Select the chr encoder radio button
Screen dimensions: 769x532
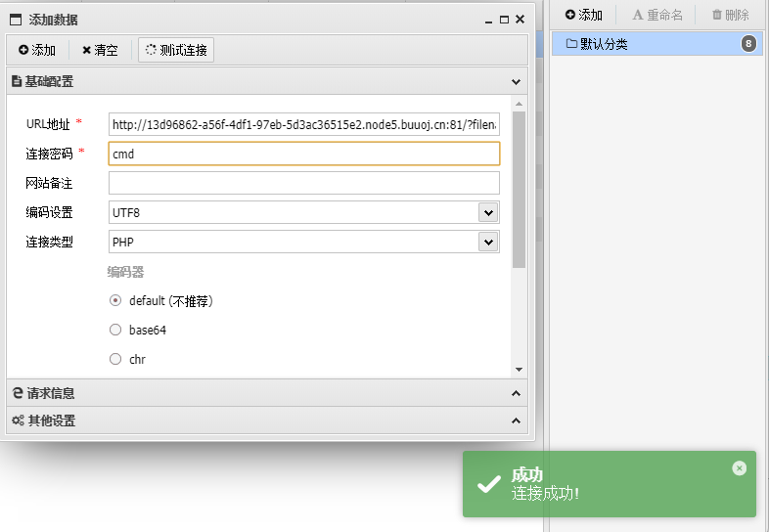click(115, 360)
